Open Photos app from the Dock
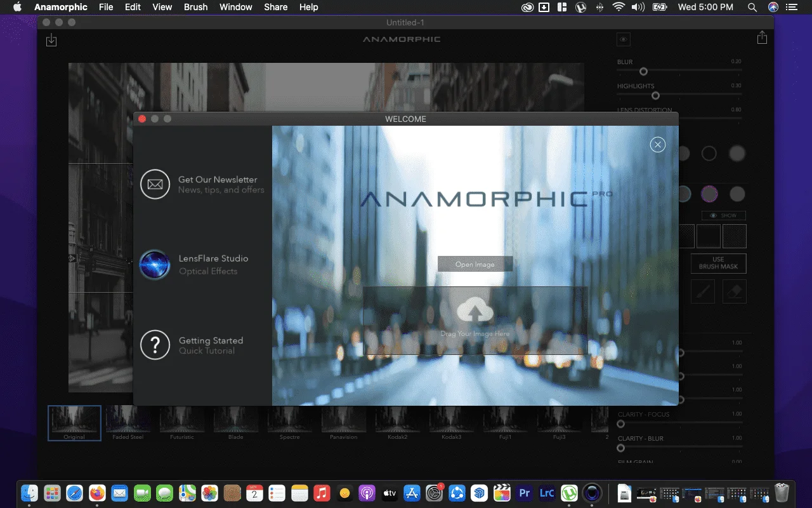Image resolution: width=812 pixels, height=508 pixels. tap(209, 492)
